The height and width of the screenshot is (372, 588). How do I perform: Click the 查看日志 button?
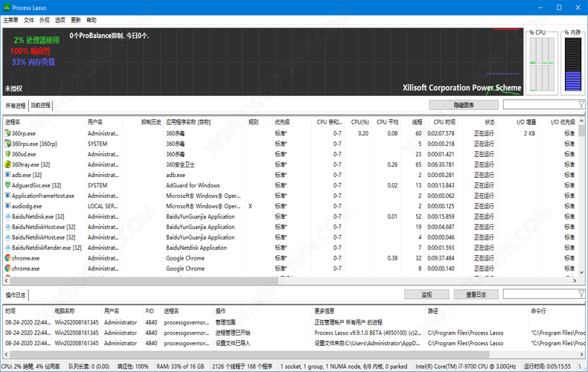click(476, 295)
